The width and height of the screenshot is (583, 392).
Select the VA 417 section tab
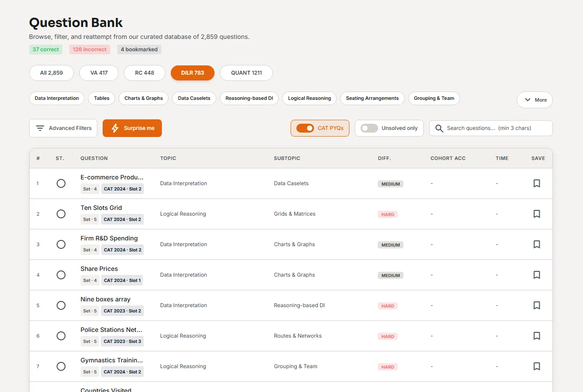click(99, 73)
